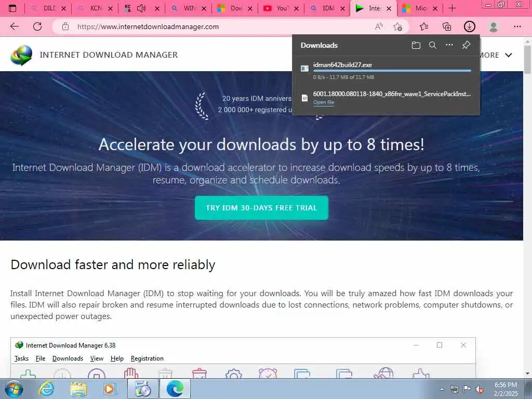Click the Read aloud icon in address bar
Image resolution: width=532 pixels, height=399 pixels.
(379, 26)
